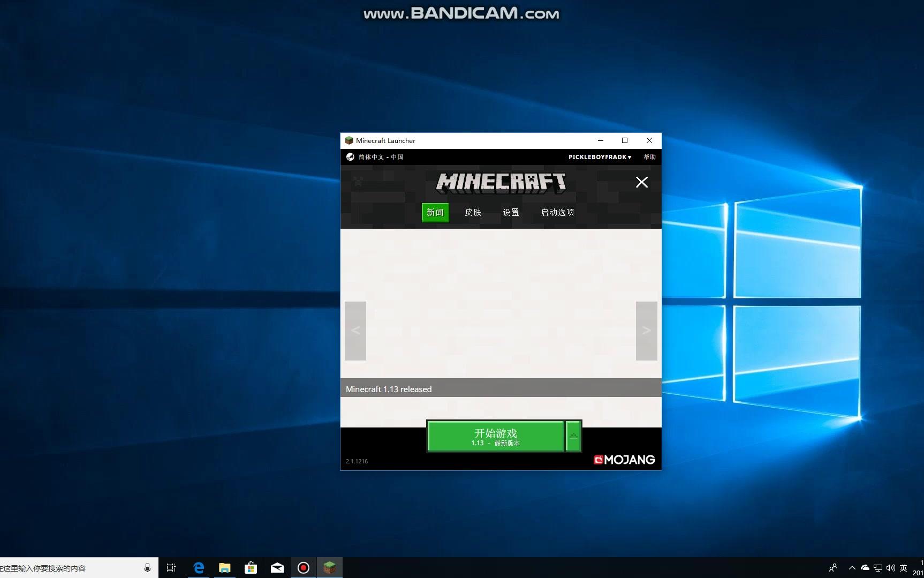
Task: Start the game with 开始游戏 button
Action: (496, 437)
